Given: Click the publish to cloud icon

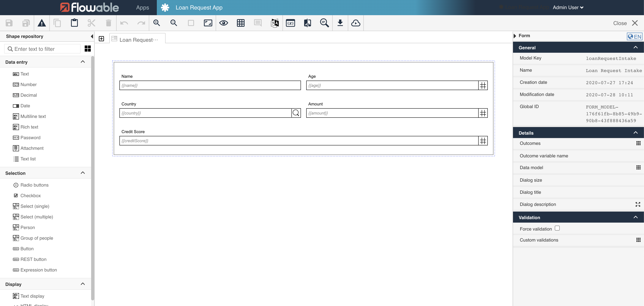Looking at the screenshot, I should pos(356,23).
